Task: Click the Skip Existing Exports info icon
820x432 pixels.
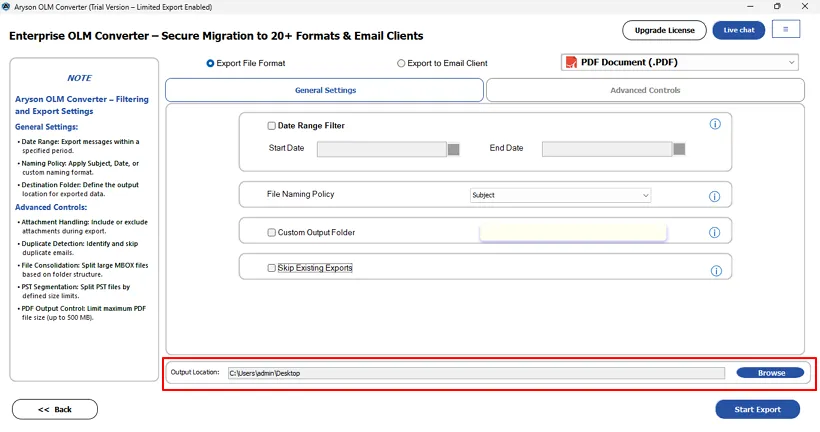Action: pos(716,271)
